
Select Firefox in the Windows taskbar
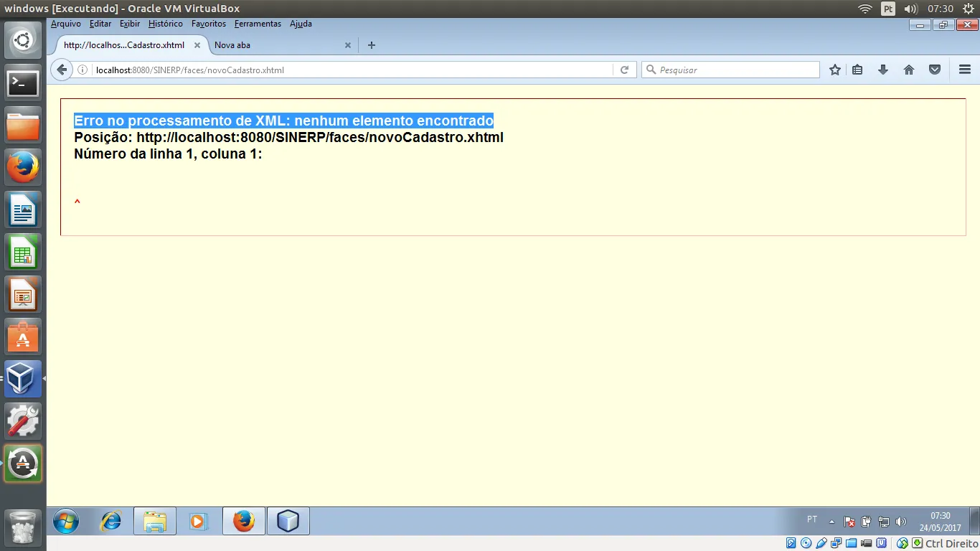(244, 521)
